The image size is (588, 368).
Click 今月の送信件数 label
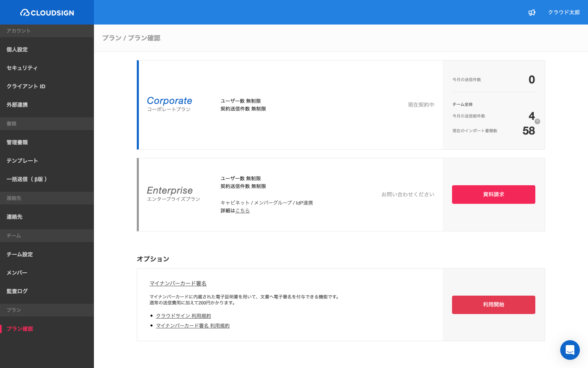coord(467,80)
